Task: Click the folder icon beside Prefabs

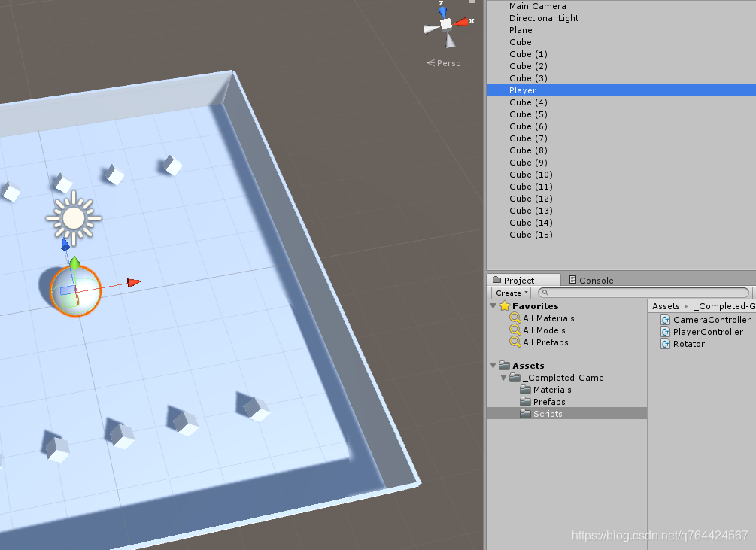Action: 526,401
